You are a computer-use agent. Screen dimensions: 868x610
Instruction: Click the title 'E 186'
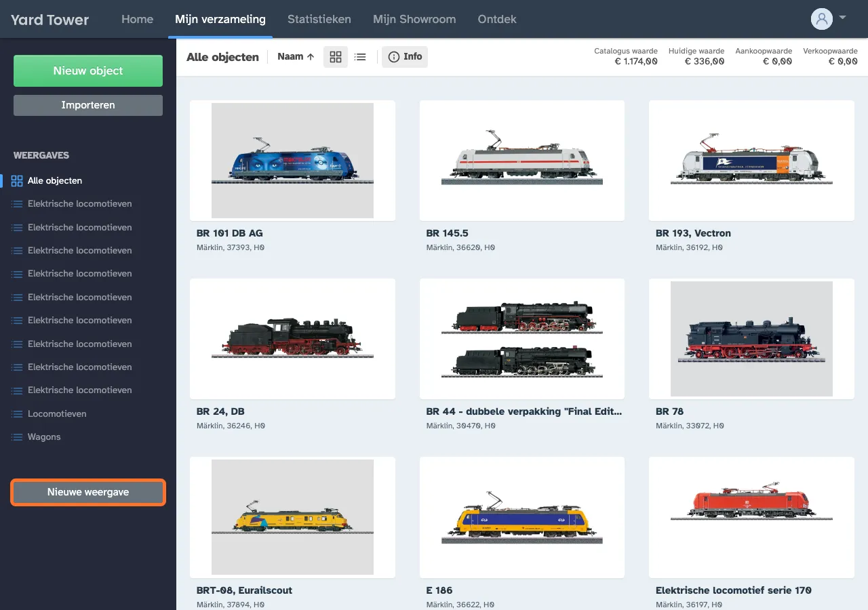pos(439,590)
